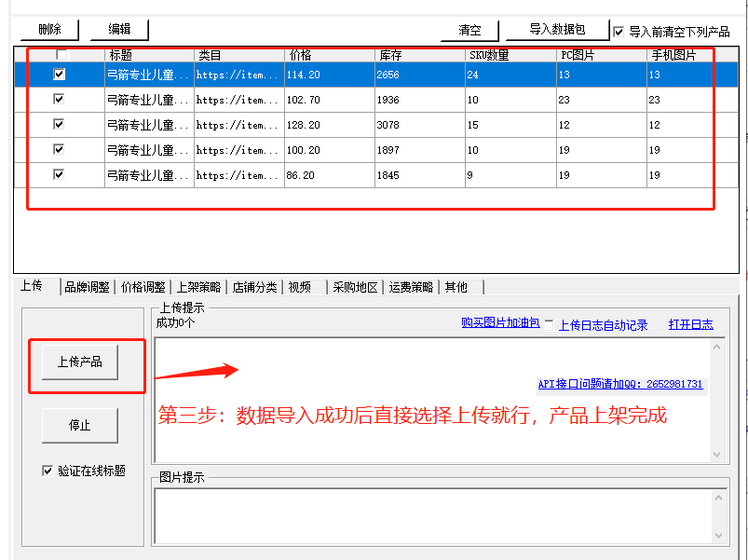Screen dimensions: 748x560
Task: Open the 视频 tab
Action: (x=306, y=287)
